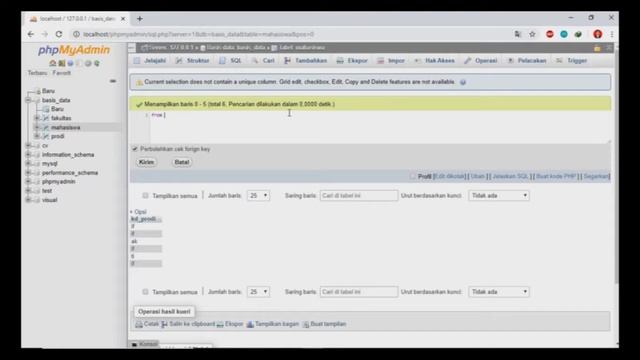Click the fakultas table icon in tree
640x360 pixels.
[x=46, y=118]
